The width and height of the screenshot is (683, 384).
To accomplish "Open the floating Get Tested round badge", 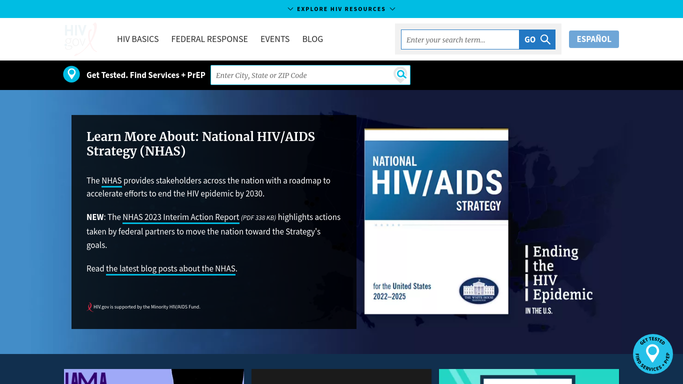I will 653,354.
